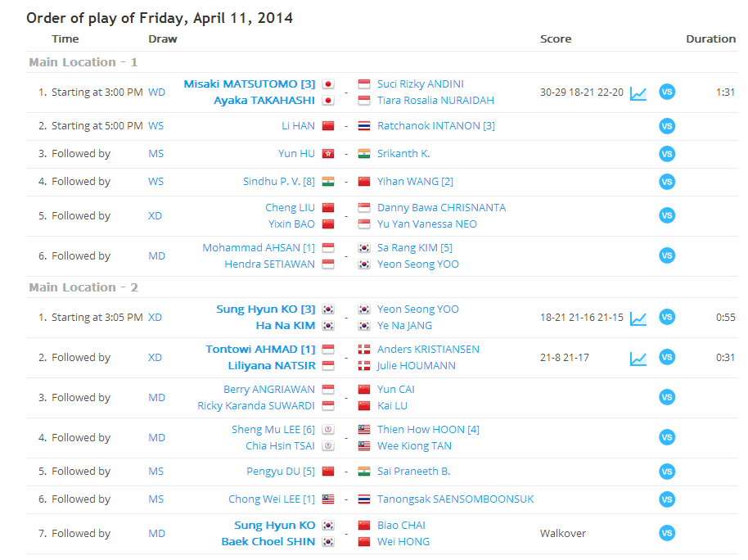Open VS icon for Pengyu Du match
This screenshot has height=560, width=748.
pos(667,472)
